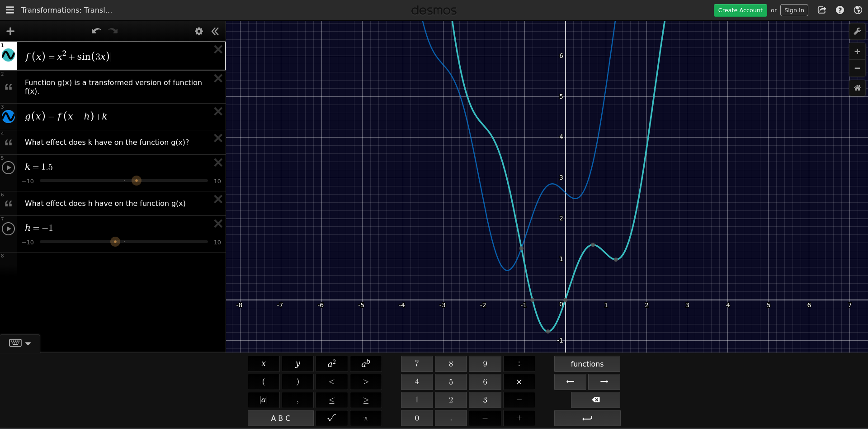Click the redo arrow
The width and height of the screenshot is (868, 429).
coord(113,31)
